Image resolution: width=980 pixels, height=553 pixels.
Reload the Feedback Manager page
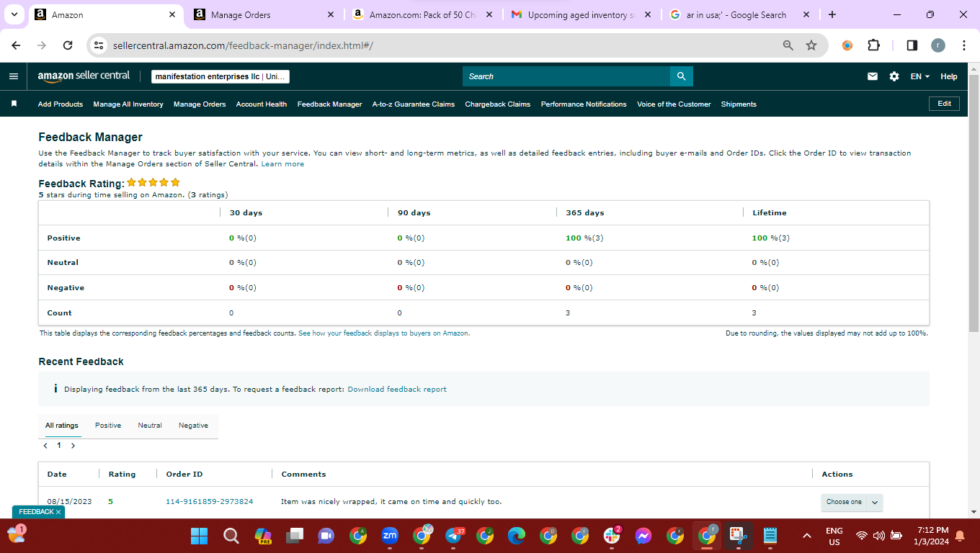click(68, 45)
